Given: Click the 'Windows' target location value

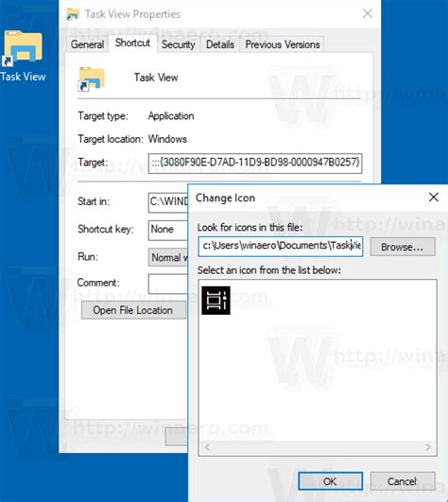Looking at the screenshot, I should (x=167, y=139).
